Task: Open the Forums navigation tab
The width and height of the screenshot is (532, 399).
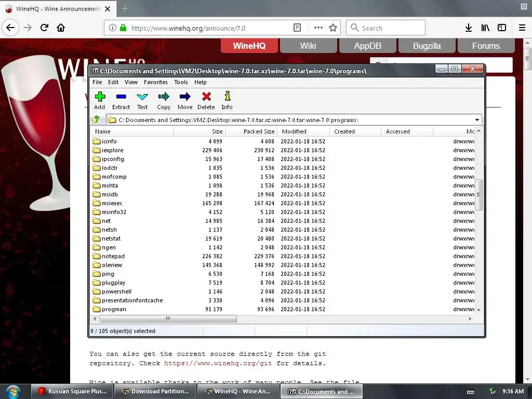Action: tap(486, 46)
